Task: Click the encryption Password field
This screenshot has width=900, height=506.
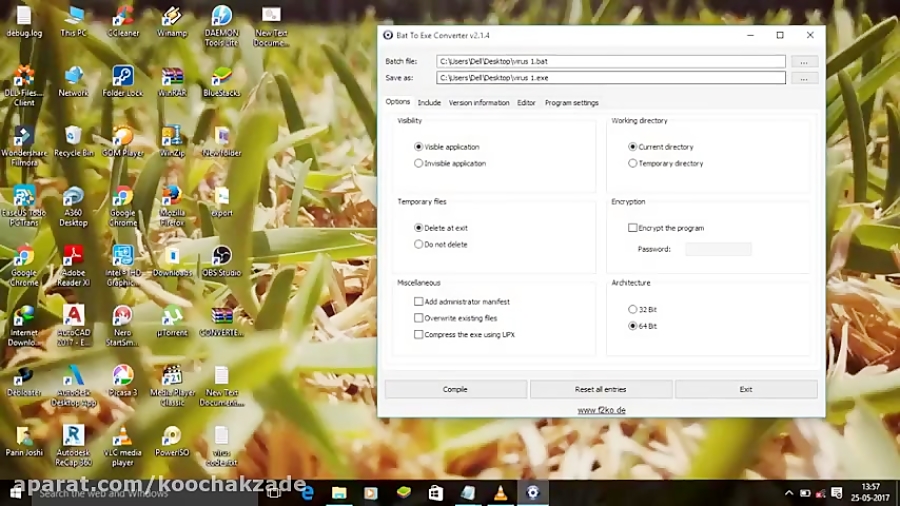Action: 718,249
